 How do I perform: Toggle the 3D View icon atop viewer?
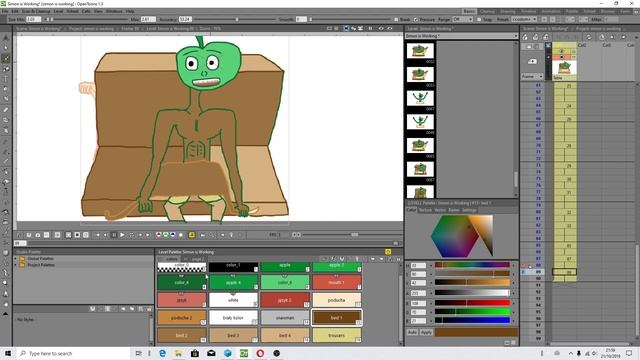tap(353, 29)
